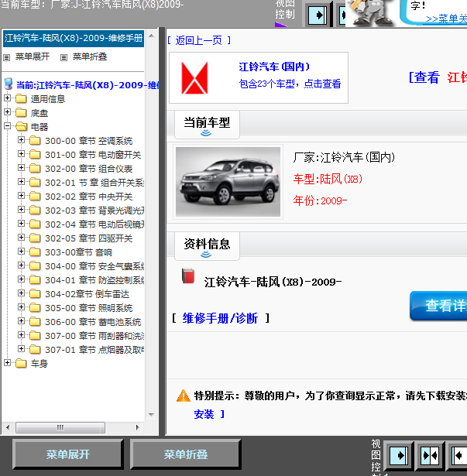Image resolution: width=467 pixels, height=476 pixels.
Task: Open the 江铃汽车 (国内) brand link
Action: point(274,67)
